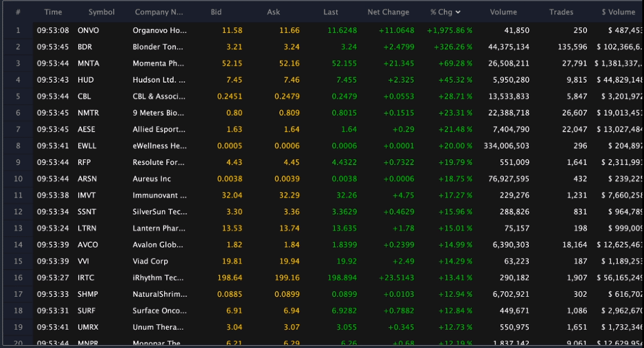Sort by Company Name column header
Screen dimensions: 644x348
pyautogui.click(x=159, y=13)
